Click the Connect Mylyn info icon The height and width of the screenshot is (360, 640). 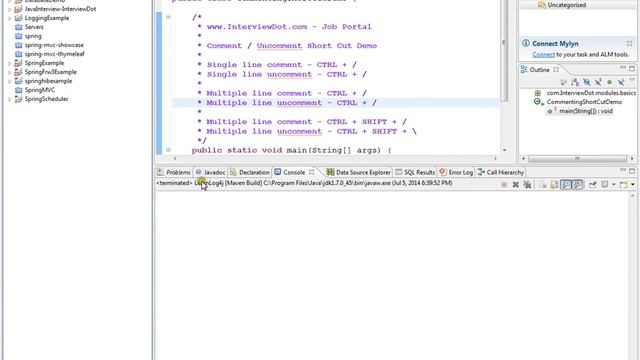(526, 43)
